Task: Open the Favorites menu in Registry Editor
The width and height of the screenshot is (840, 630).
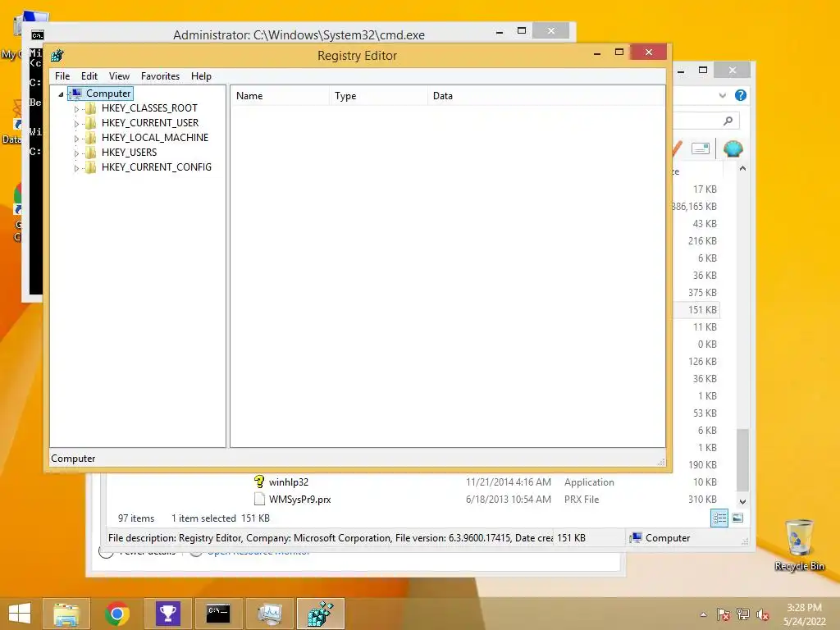Action: click(x=160, y=76)
